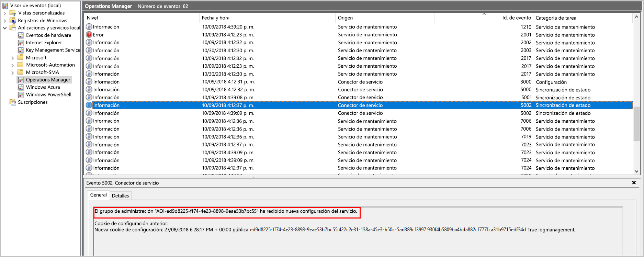This screenshot has height=257, width=644.
Task: Click the info icon on event 7019 row
Action: [x=89, y=137]
